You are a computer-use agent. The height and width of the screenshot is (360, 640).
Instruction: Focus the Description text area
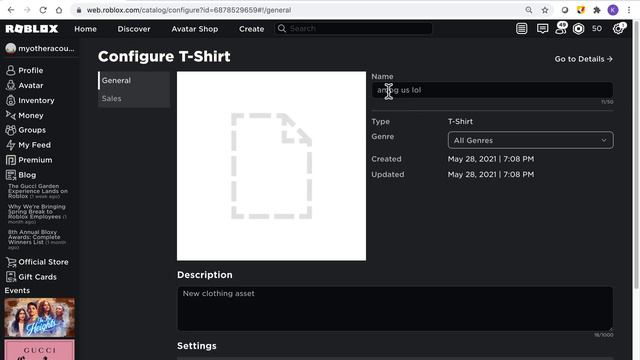[x=395, y=309]
